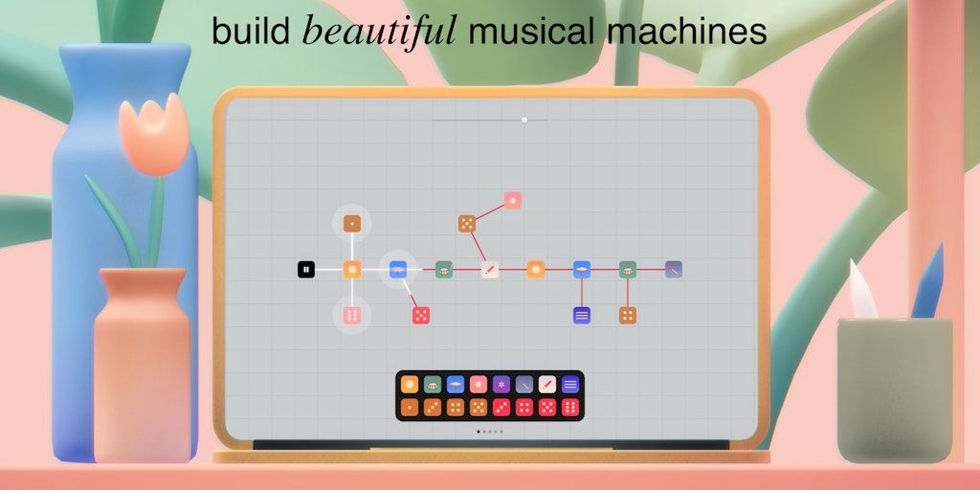Go to the fourth page indicator dot
Image resolution: width=980 pixels, height=490 pixels.
pos(496,432)
